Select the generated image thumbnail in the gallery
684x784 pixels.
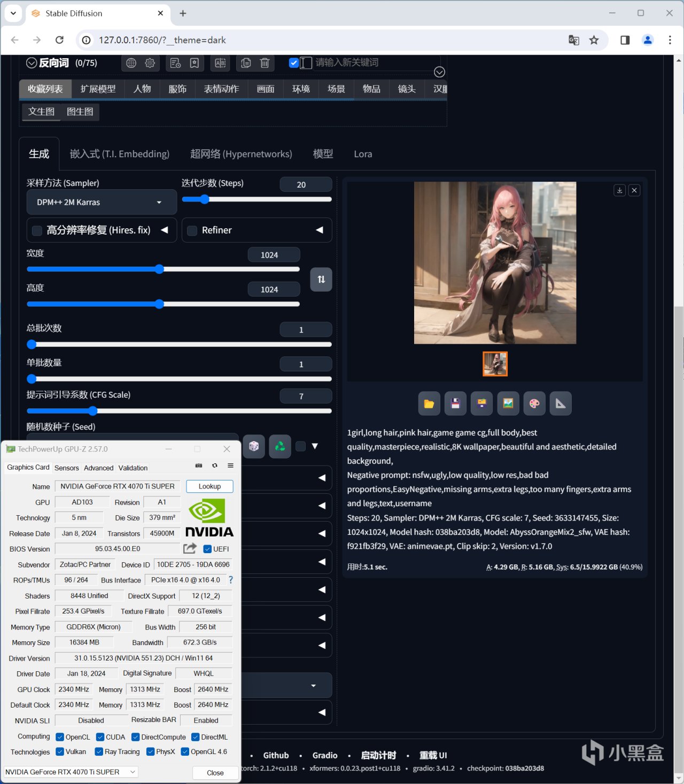(x=495, y=364)
